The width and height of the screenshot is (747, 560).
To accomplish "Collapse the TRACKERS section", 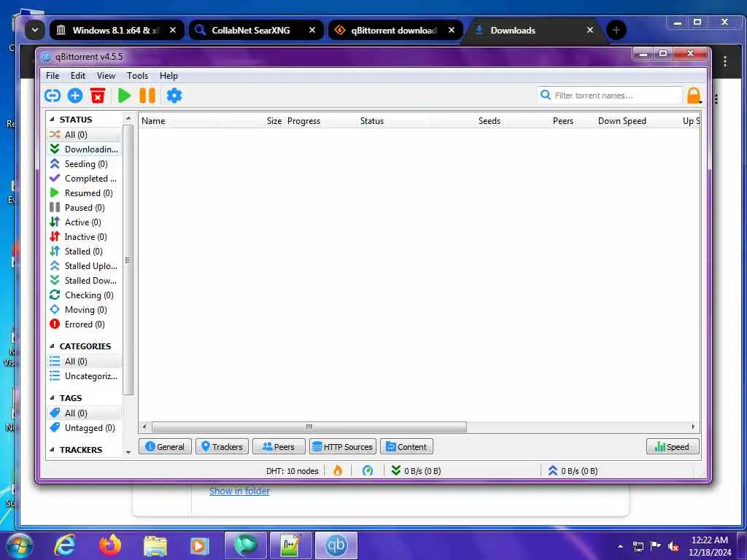I will point(52,449).
